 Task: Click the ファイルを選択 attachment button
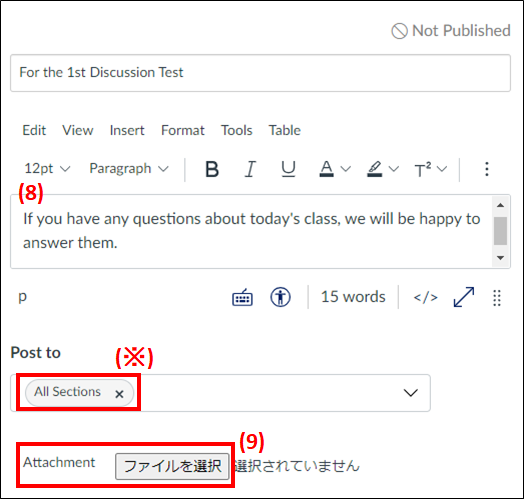[172, 466]
